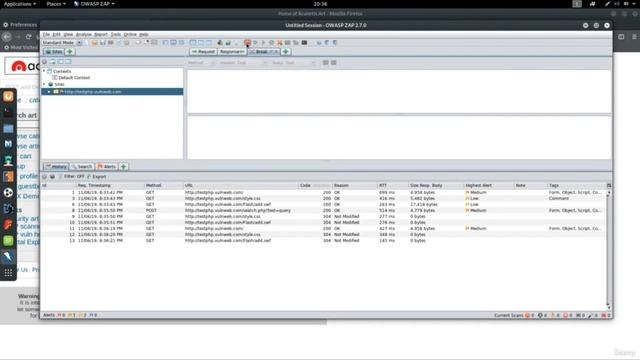The height and width of the screenshot is (360, 640).
Task: Select the Default Context tree item
Action: [74, 78]
